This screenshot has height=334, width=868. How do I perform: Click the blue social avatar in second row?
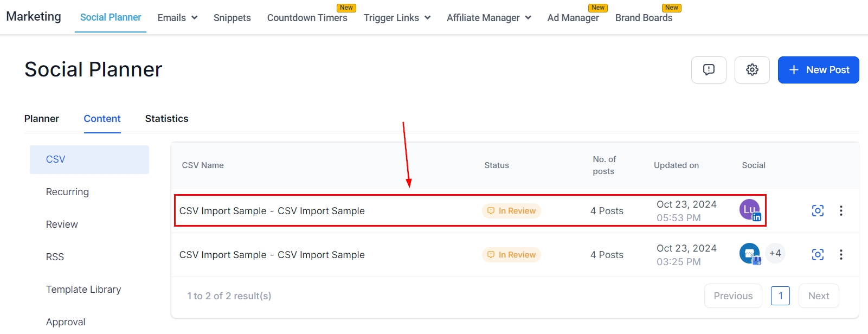pos(750,253)
